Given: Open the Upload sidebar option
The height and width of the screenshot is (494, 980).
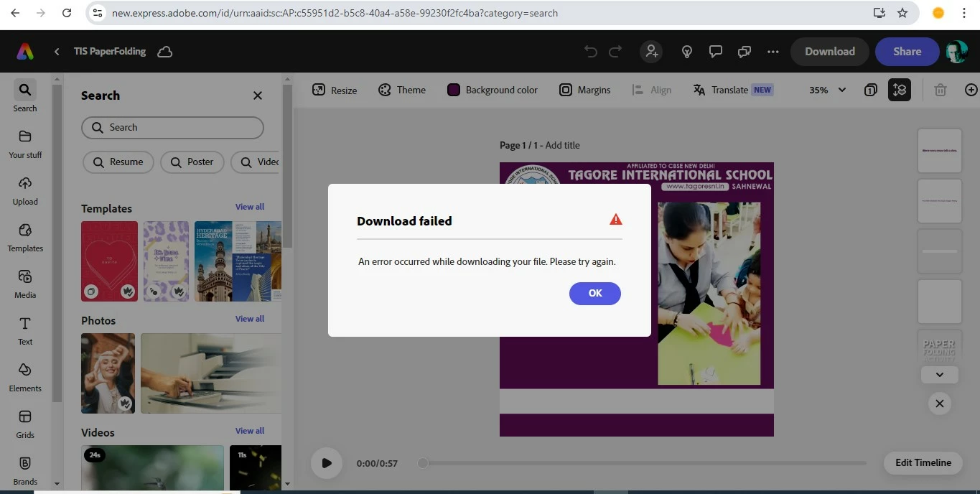Looking at the screenshot, I should coord(25,190).
